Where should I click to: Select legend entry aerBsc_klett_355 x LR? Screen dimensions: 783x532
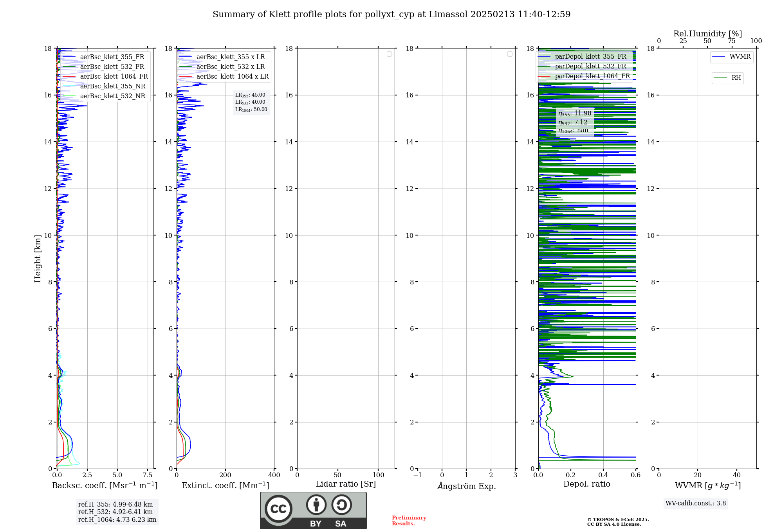(x=222, y=57)
